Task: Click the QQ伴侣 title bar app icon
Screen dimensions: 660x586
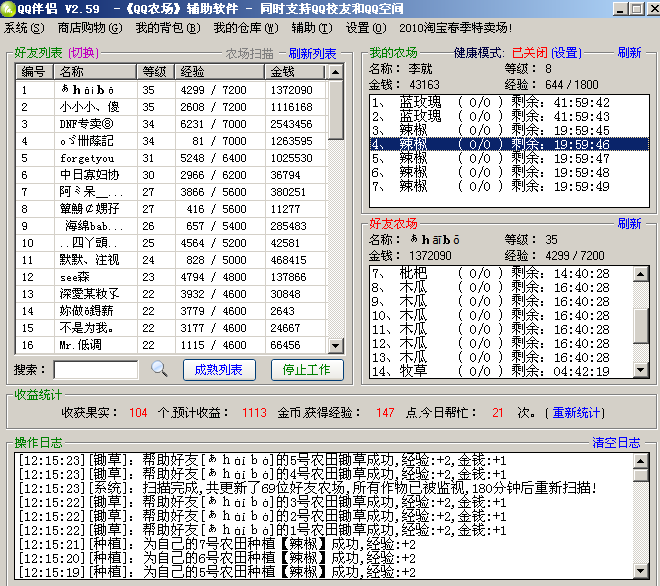Action: (x=8, y=9)
